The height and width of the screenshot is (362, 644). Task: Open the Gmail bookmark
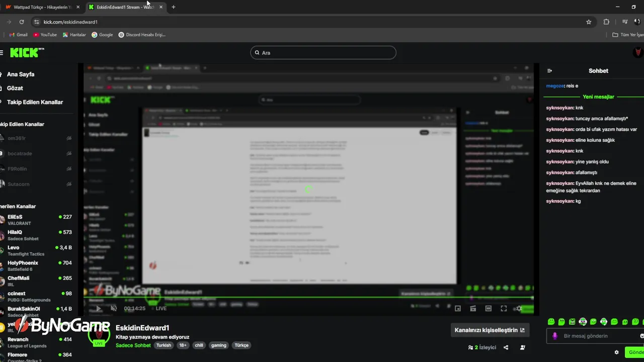tap(18, 35)
